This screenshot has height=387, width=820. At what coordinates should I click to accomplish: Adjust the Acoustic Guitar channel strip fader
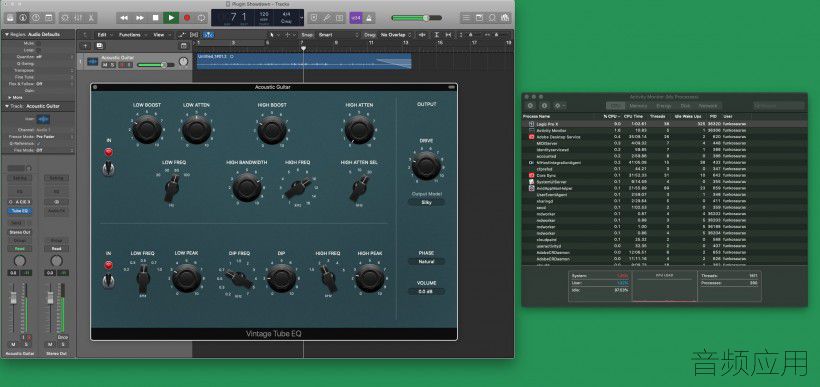coord(14,299)
